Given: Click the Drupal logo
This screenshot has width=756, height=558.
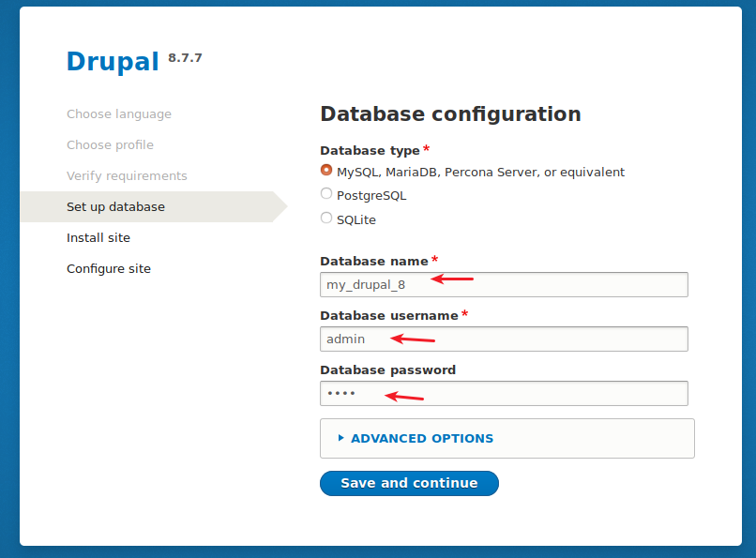Looking at the screenshot, I should pos(112,61).
